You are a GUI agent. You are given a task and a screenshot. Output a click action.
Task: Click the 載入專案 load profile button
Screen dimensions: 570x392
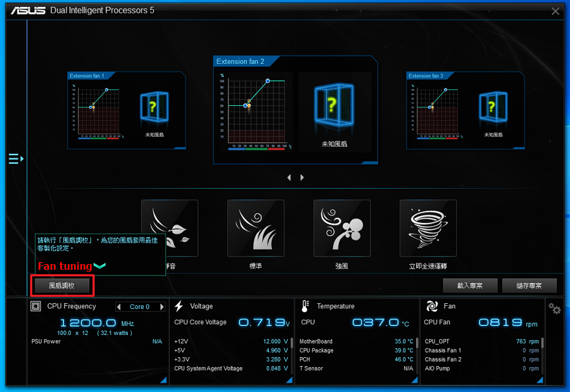click(470, 286)
